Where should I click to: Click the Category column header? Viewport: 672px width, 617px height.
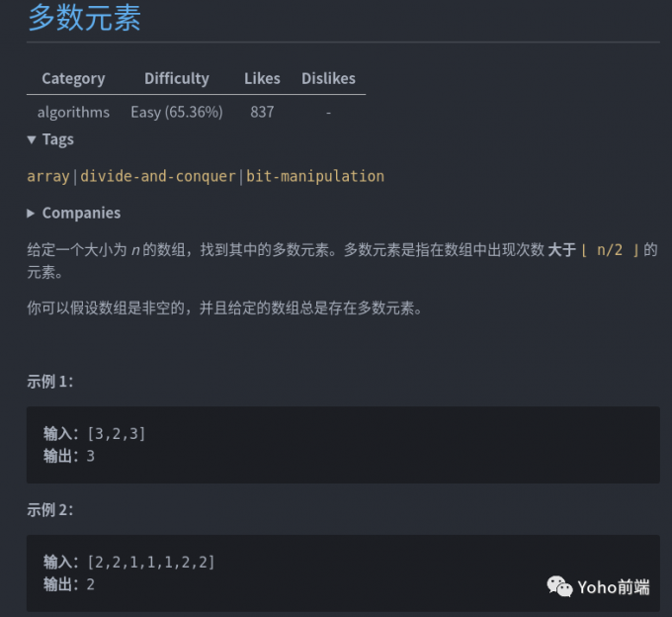pyautogui.click(x=73, y=78)
